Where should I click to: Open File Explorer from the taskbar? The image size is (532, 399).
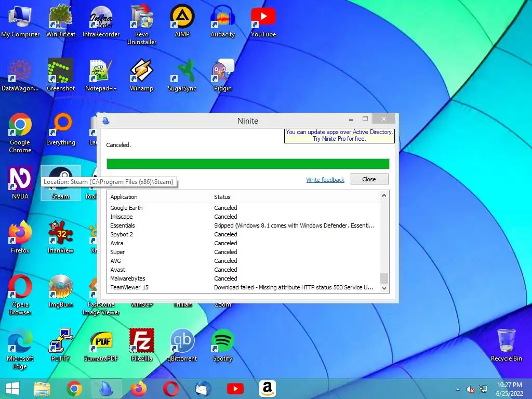pos(42,389)
